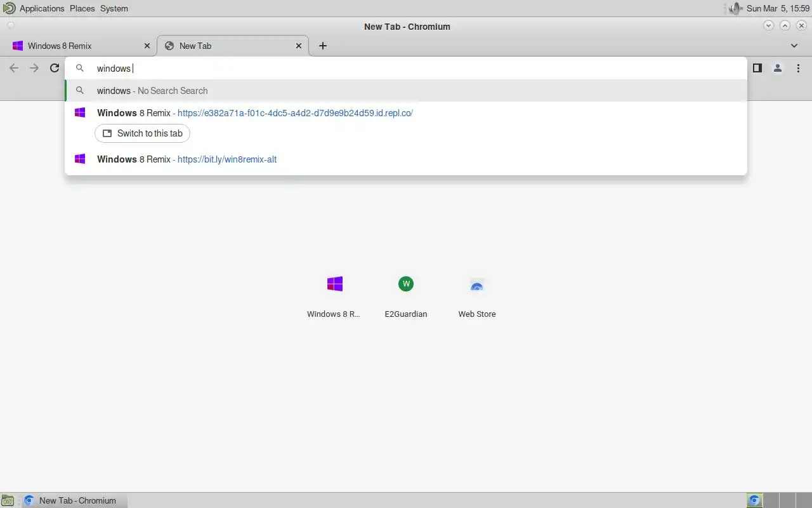The width and height of the screenshot is (812, 508).
Task: Open Windows 8 Remix shortcut tile
Action: coord(334,295)
